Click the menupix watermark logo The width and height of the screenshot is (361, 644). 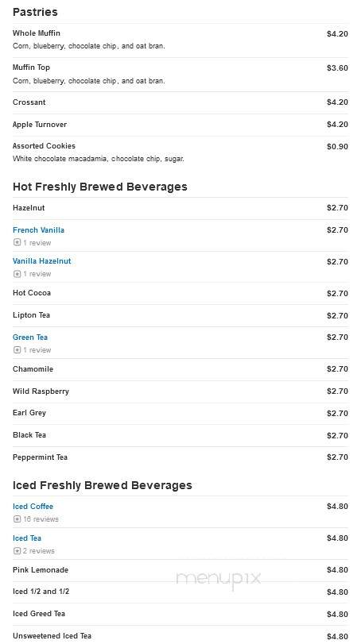point(219,579)
